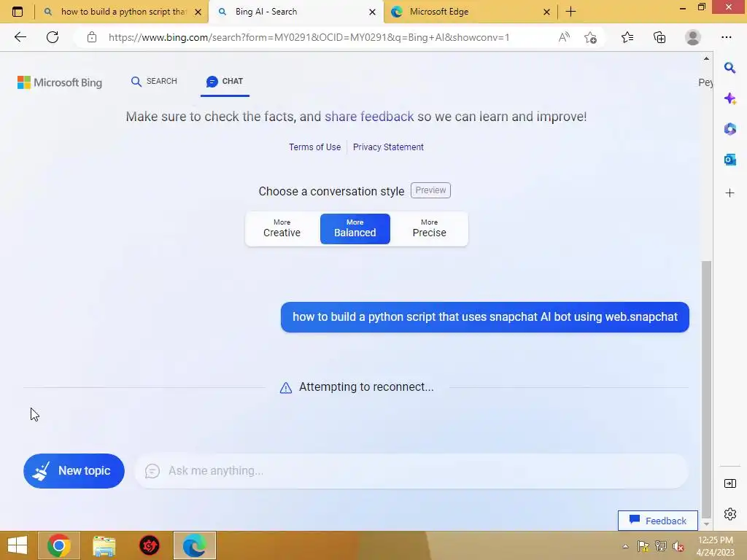Click the Preview badge

[x=430, y=190]
